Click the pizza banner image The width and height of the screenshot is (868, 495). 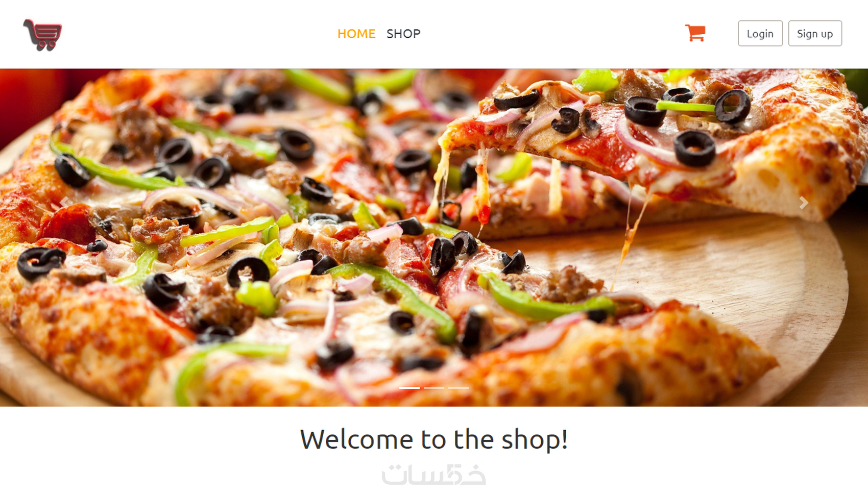(x=434, y=237)
